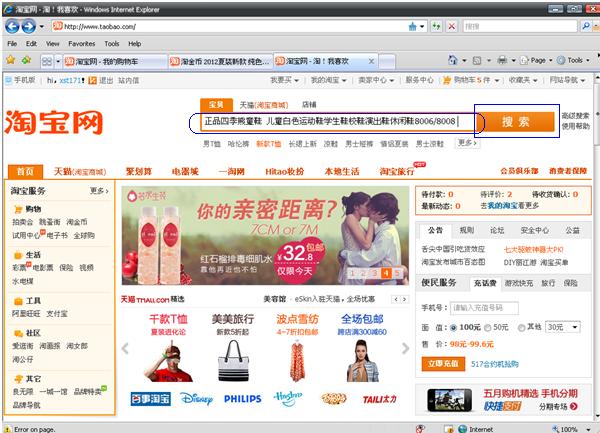Screen dimensions: 600x433
Task: Click the IE search magnifier icon
Action: 585,26
